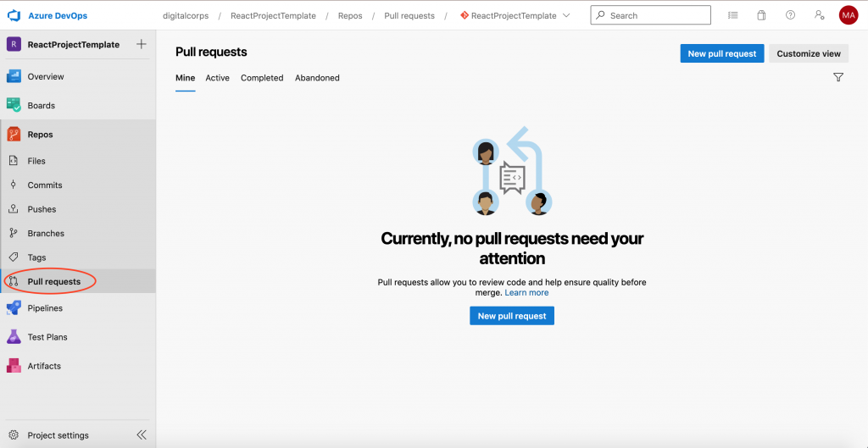This screenshot has width=868, height=448.
Task: Collapse the sidebar with double chevron
Action: tap(142, 434)
